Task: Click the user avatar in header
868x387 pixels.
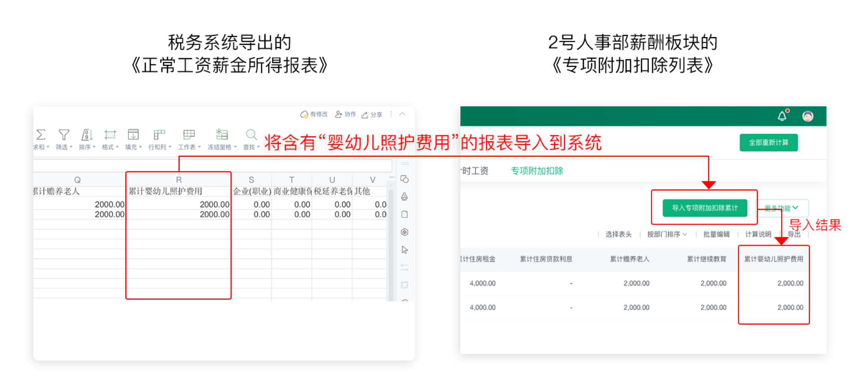Action: (x=808, y=116)
